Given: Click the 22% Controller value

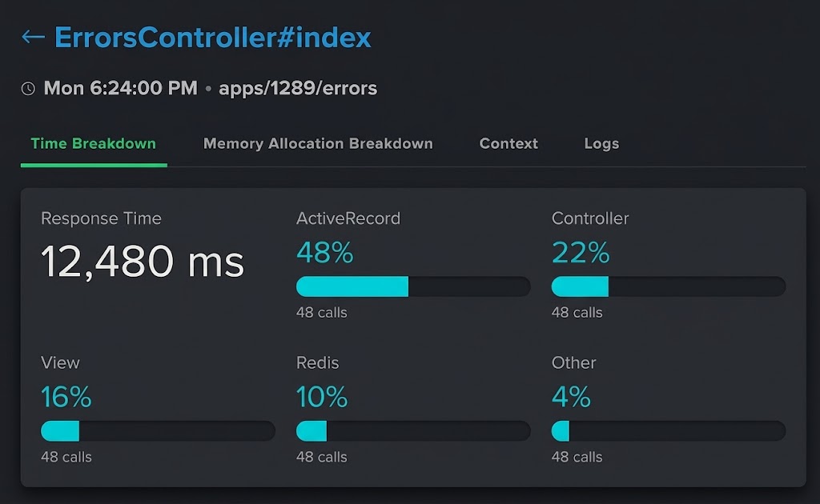Looking at the screenshot, I should pyautogui.click(x=581, y=253).
